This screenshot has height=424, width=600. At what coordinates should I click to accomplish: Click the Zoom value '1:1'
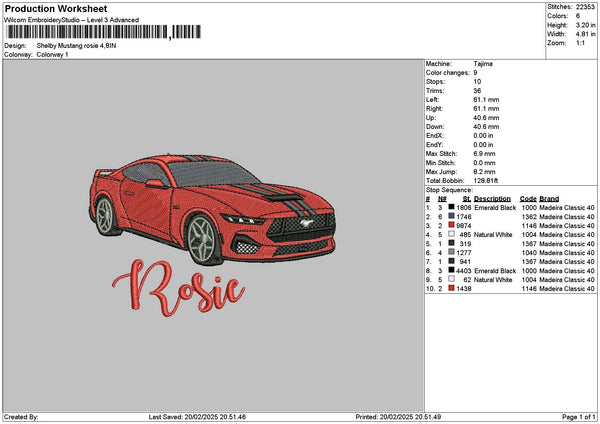(580, 43)
